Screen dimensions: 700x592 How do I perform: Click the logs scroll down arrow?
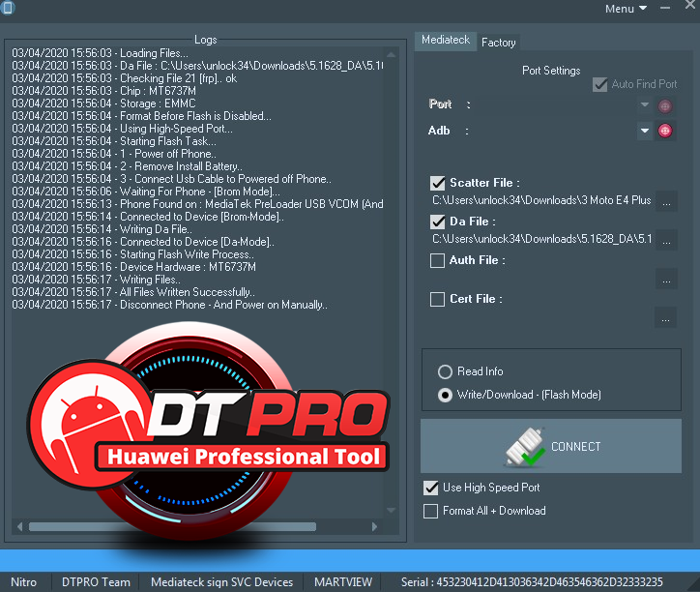coord(391,510)
